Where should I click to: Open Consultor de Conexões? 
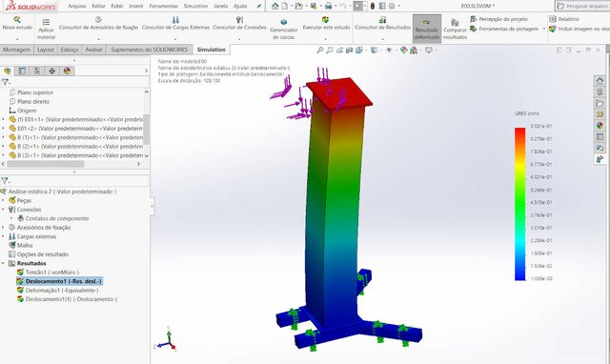point(239,23)
